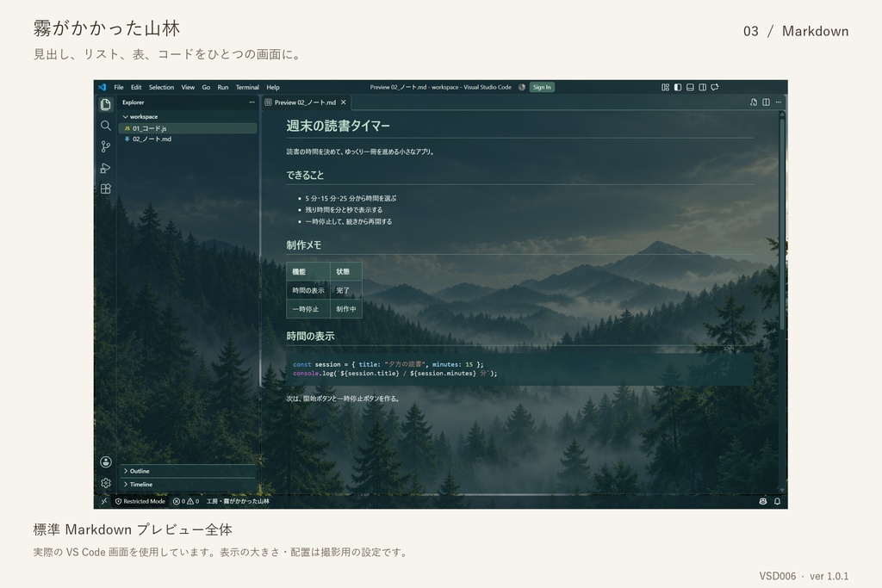Click the errors and warnings count
The width and height of the screenshot is (882, 588).
186,501
